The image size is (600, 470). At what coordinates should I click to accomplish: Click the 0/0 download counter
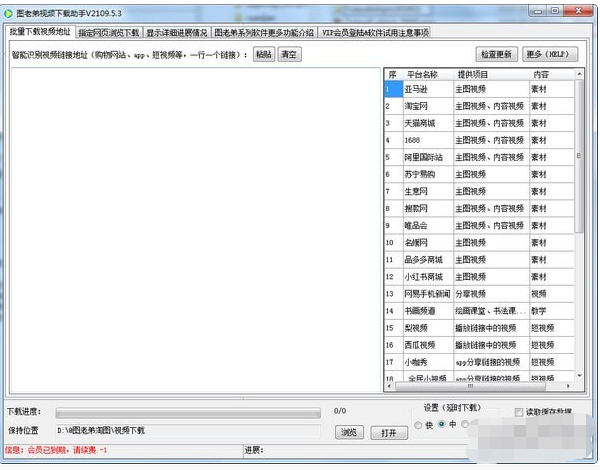pos(340,411)
